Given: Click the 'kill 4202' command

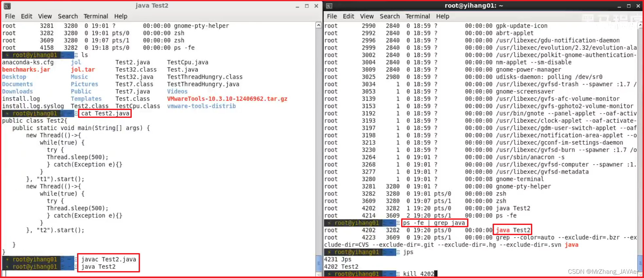Looking at the screenshot, I should pyautogui.click(x=419, y=274).
